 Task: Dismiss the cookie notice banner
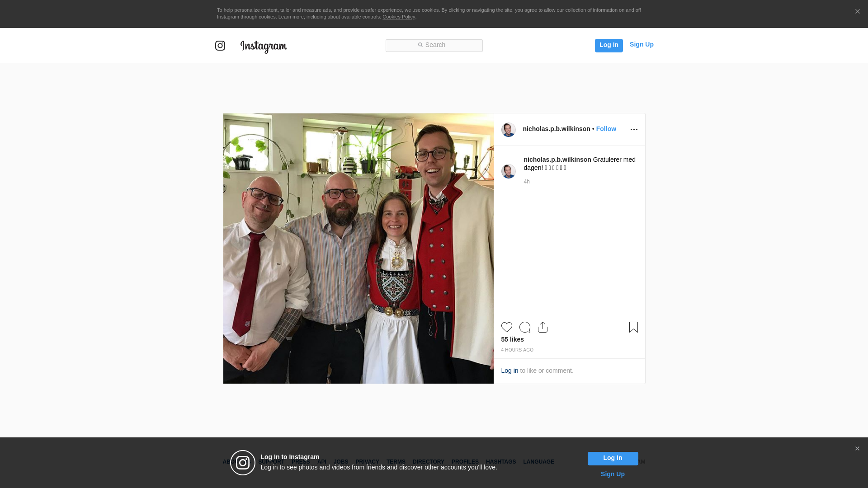coord(857,12)
